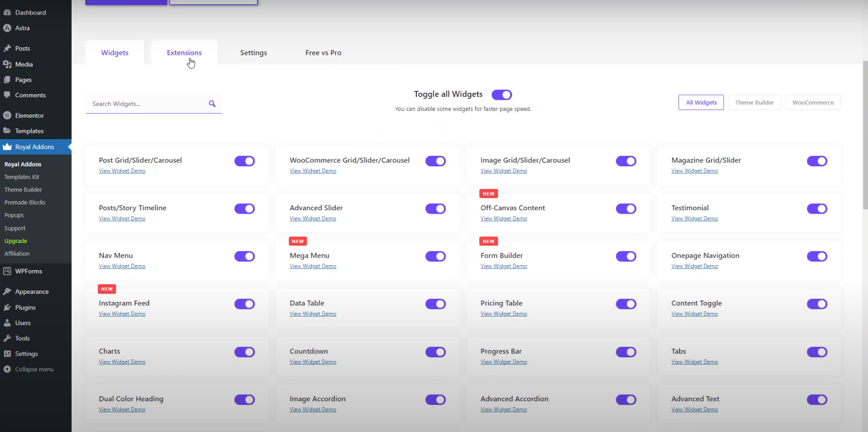Filter widgets by Theme Builder
The width and height of the screenshot is (868, 432).
click(754, 102)
